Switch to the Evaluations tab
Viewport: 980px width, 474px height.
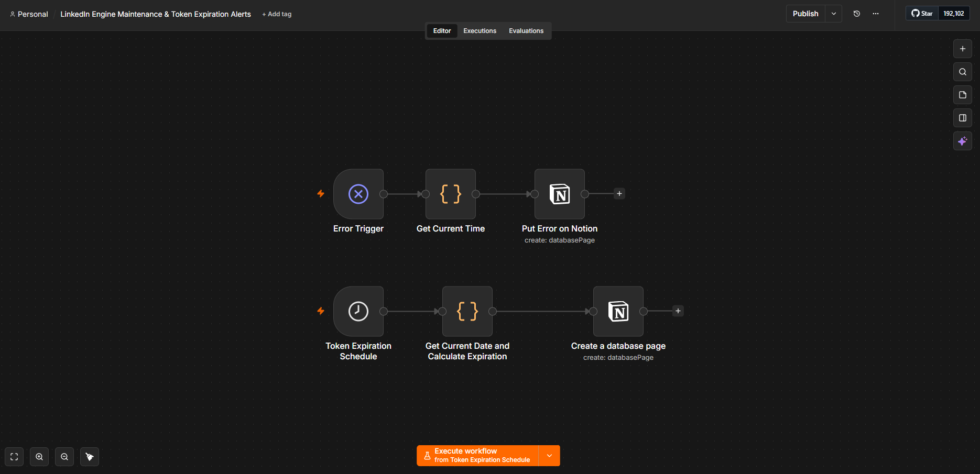click(526, 31)
